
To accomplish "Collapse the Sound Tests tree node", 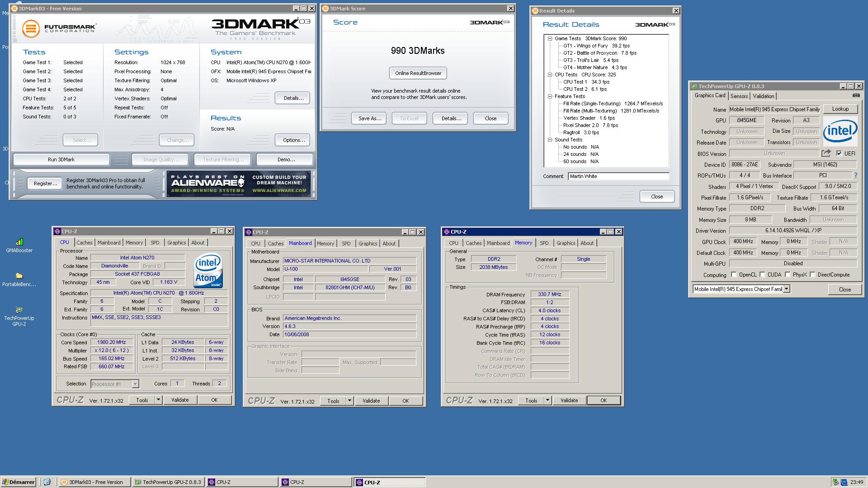I will [550, 140].
